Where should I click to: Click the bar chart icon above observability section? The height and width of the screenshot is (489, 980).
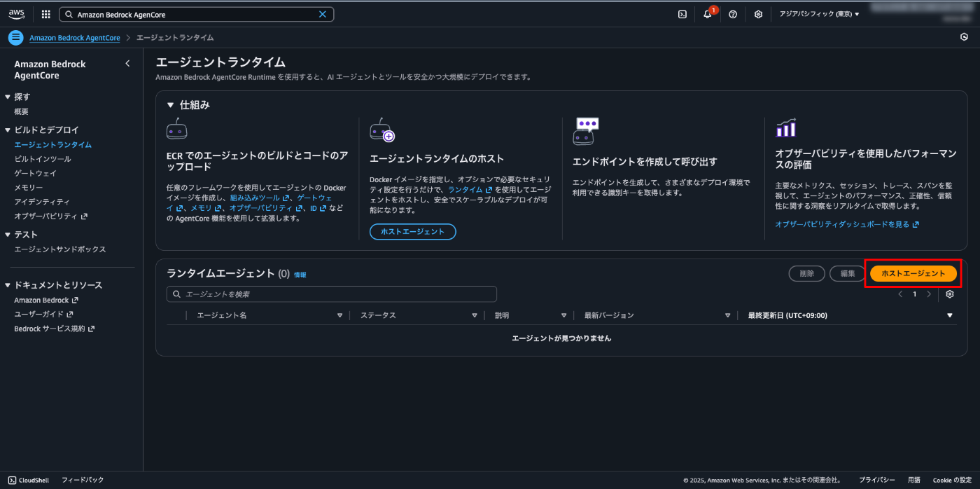(786, 128)
